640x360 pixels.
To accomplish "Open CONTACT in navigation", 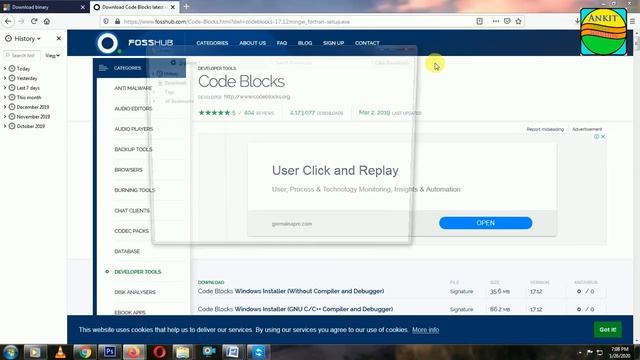I will tap(367, 43).
